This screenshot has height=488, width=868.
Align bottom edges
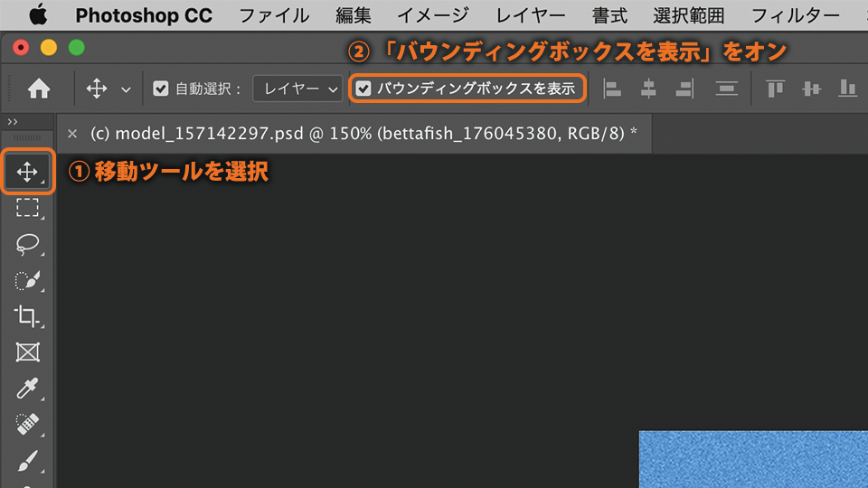click(847, 89)
